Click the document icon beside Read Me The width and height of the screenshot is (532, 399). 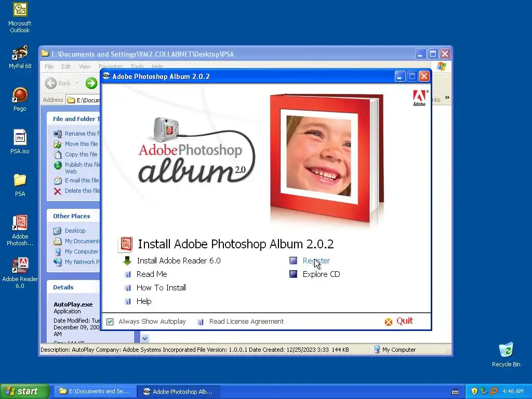(x=128, y=274)
